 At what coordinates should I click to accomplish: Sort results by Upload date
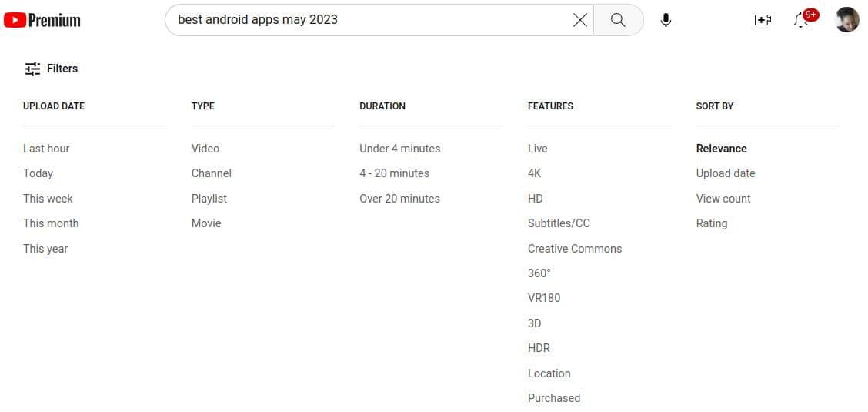coord(726,173)
